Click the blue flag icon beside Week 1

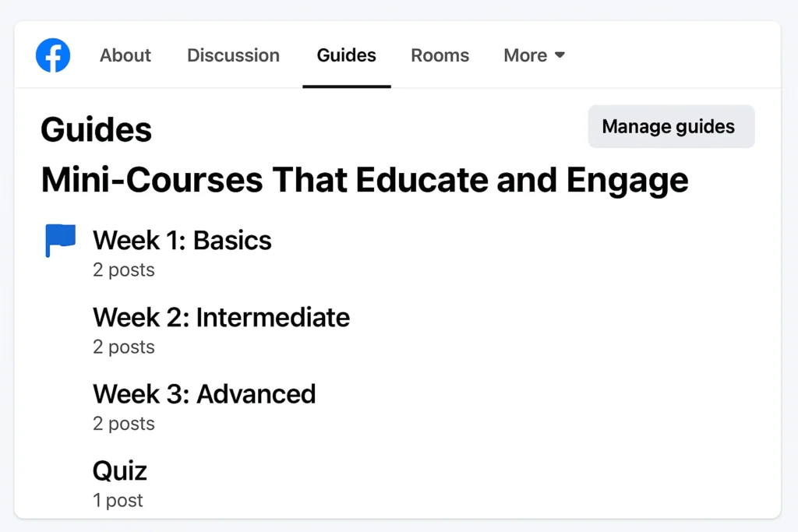60,241
